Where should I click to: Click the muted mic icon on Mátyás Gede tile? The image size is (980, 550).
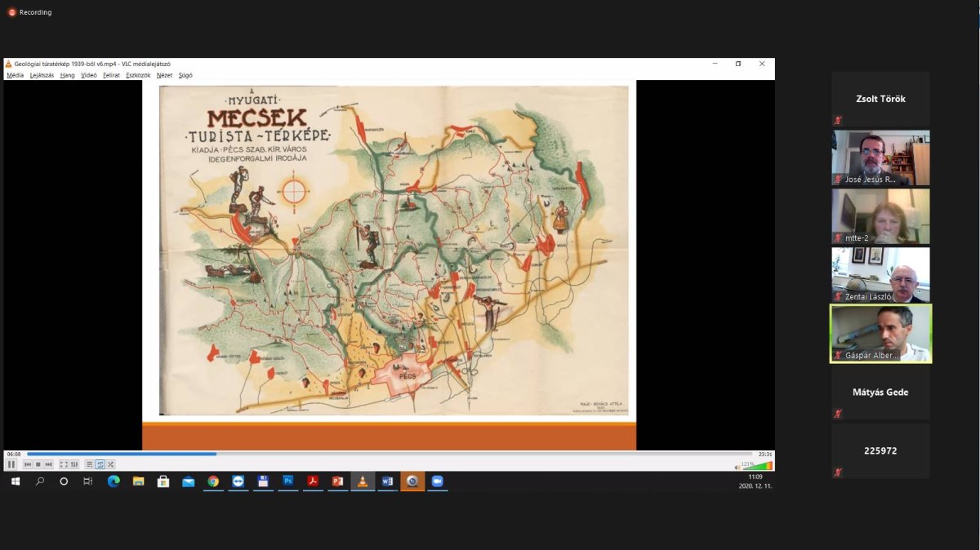point(838,414)
